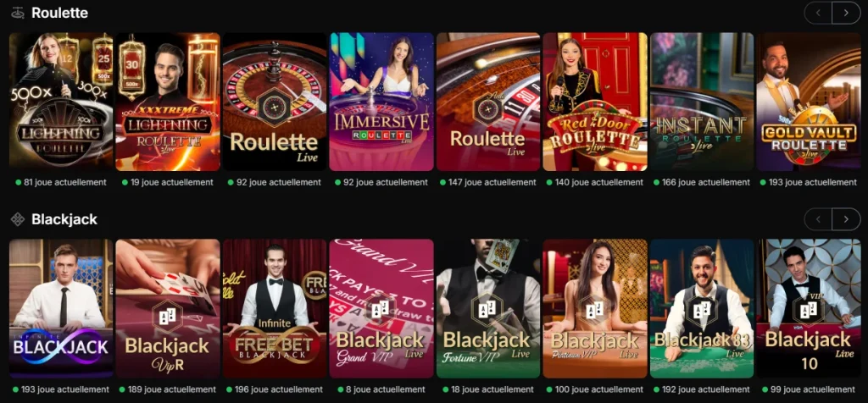Select Blackjack VIP R table
This screenshot has width=868, height=403.
[168, 308]
